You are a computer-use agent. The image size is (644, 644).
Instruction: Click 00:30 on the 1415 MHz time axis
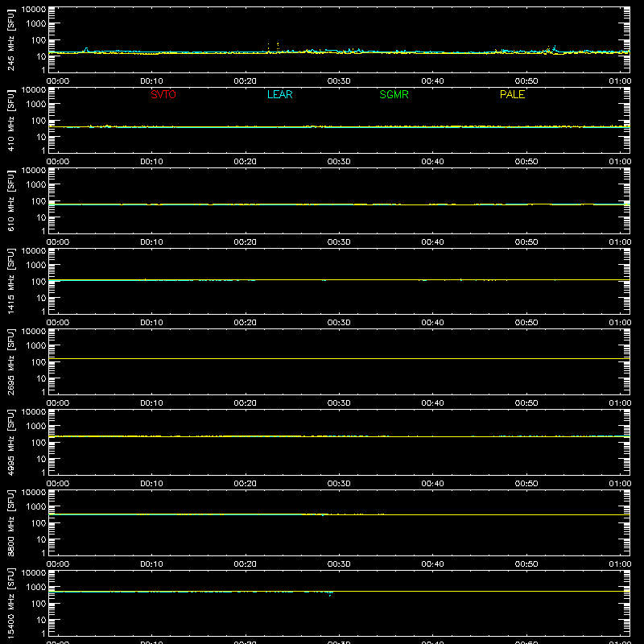click(x=339, y=323)
